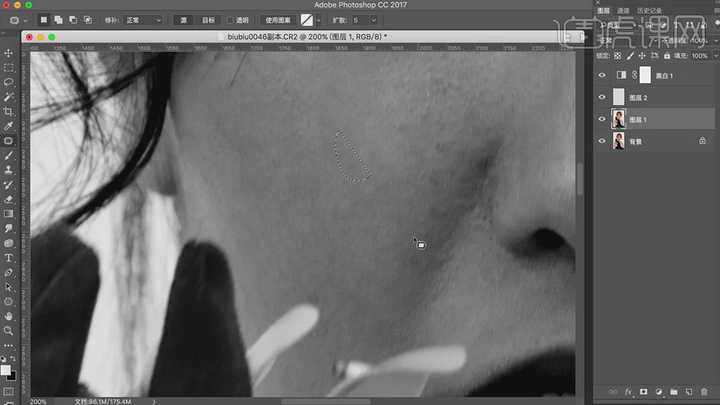This screenshot has height=405, width=720.
Task: Toggle lock all padlock icon
Action: pyautogui.click(x=667, y=56)
